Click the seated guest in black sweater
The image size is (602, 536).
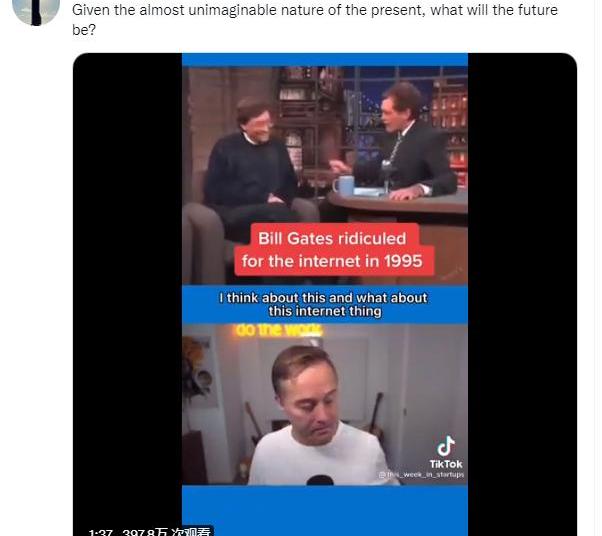253,169
